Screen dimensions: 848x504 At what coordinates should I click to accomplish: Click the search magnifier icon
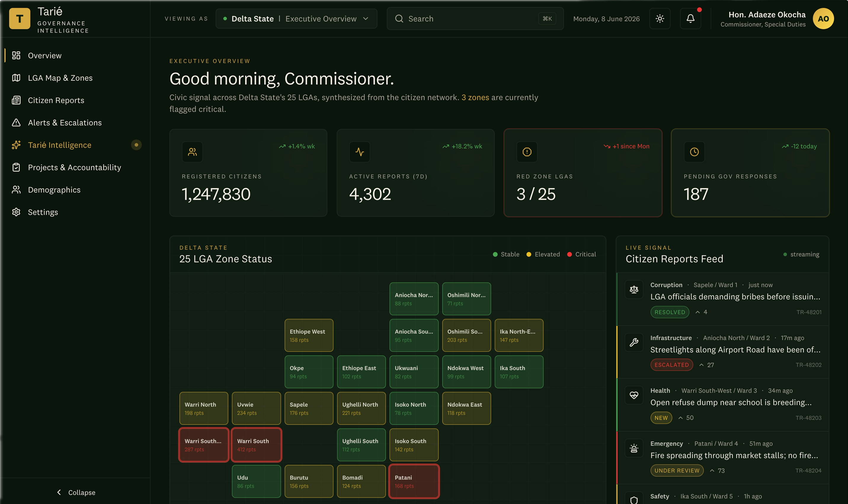point(399,19)
